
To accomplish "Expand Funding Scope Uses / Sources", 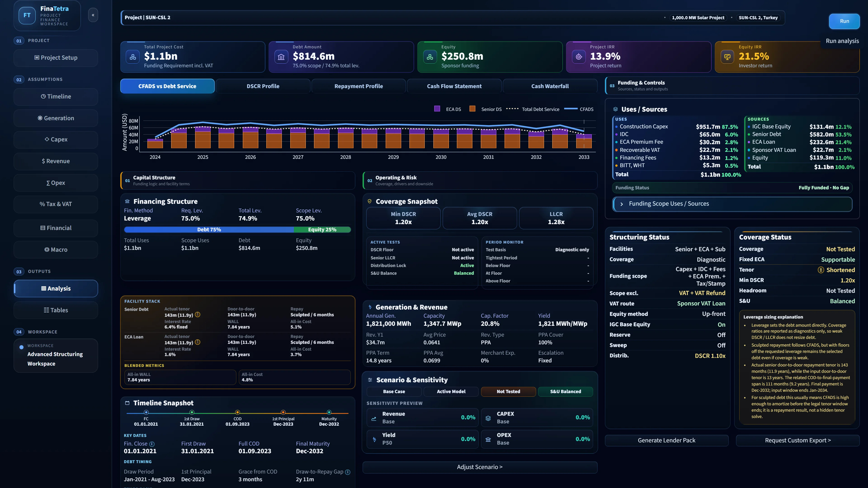I will [732, 204].
